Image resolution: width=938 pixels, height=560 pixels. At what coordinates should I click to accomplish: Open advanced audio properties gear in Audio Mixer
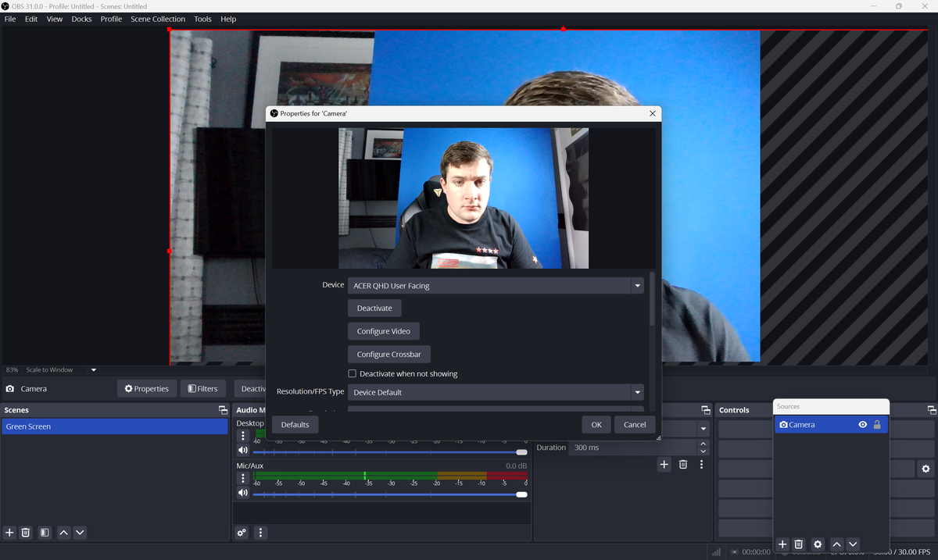click(242, 532)
